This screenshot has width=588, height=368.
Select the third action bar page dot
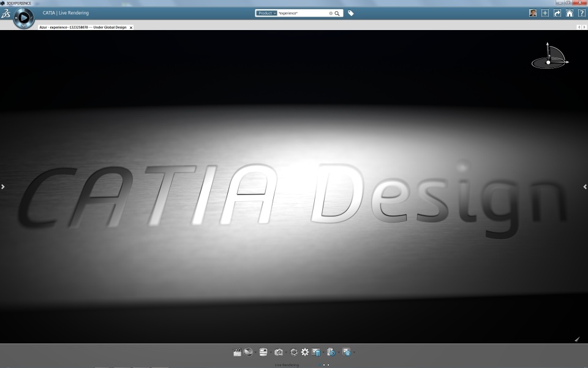click(328, 365)
